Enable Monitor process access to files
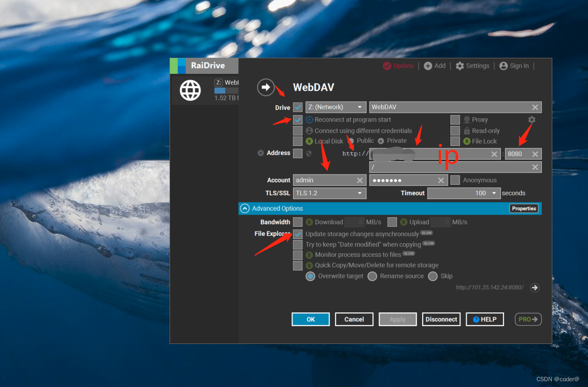Screen dimensions: 588x387 pyautogui.click(x=298, y=255)
